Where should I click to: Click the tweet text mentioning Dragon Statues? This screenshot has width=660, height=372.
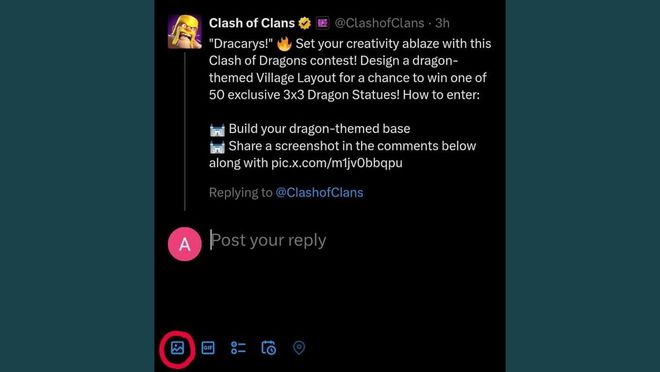pyautogui.click(x=350, y=69)
